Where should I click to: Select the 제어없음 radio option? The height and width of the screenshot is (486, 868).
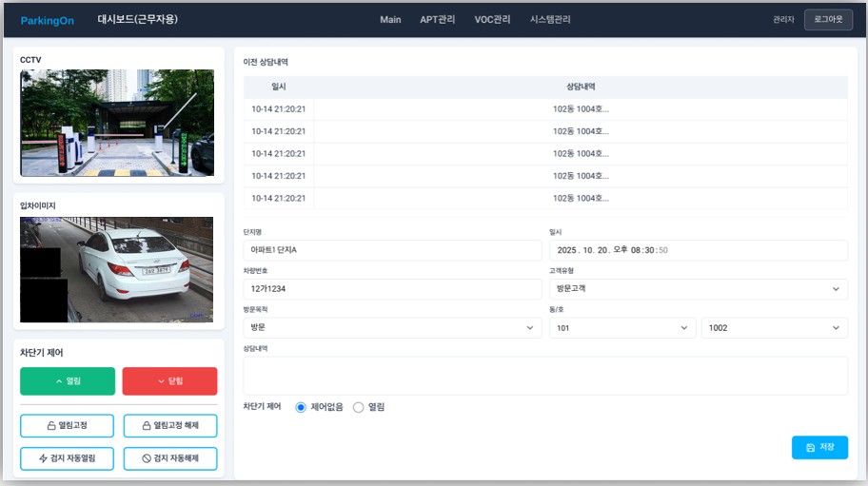click(x=302, y=407)
